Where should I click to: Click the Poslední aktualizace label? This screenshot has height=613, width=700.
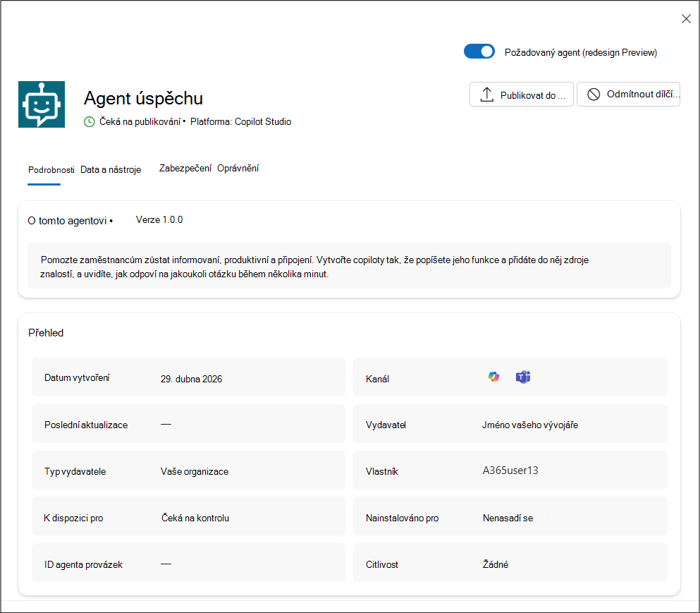(86, 425)
